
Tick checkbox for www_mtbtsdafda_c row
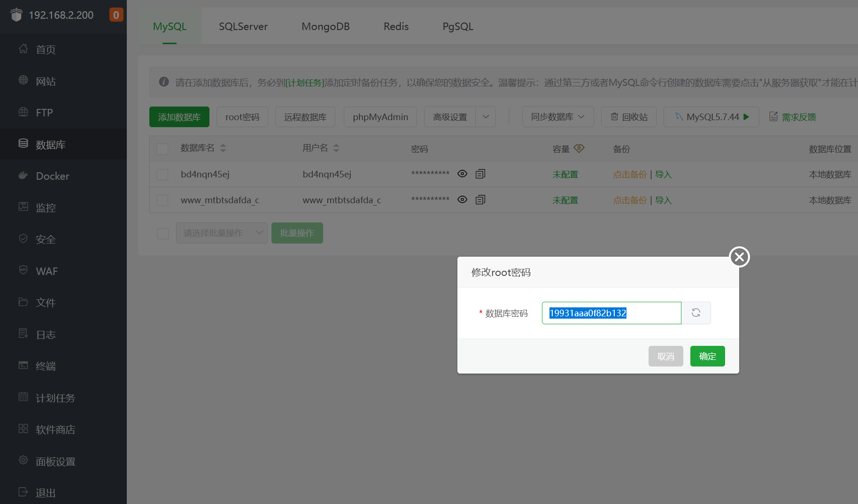(x=162, y=200)
